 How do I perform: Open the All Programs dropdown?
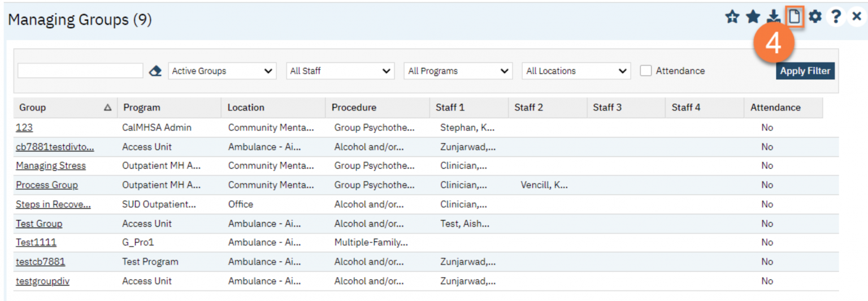tap(458, 71)
